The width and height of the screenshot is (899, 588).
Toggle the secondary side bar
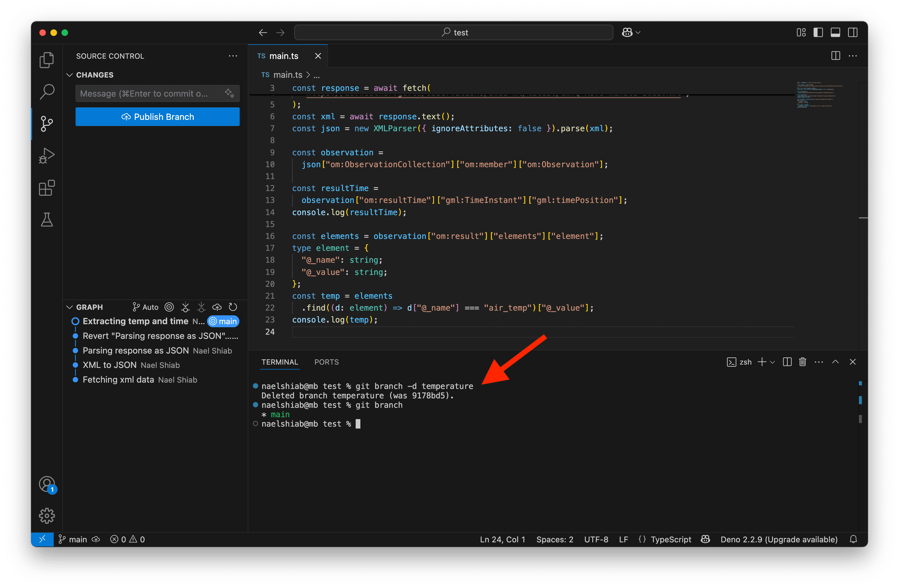pyautogui.click(x=852, y=32)
